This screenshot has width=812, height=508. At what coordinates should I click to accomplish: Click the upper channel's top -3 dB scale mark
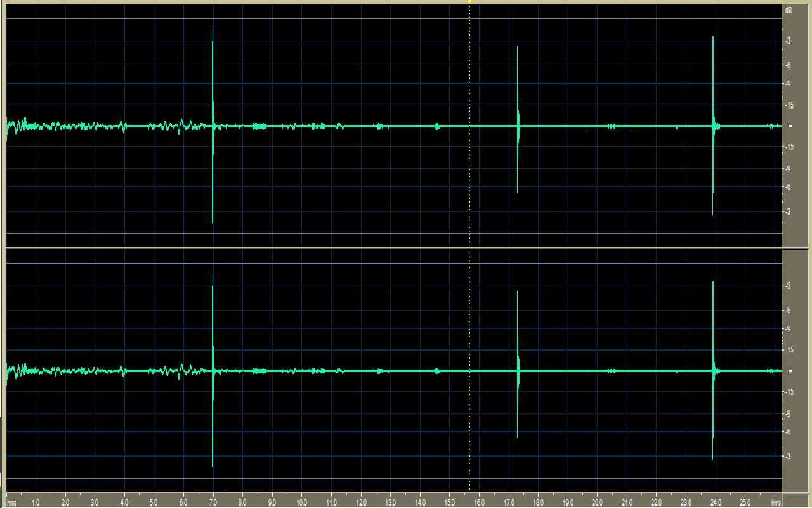click(x=789, y=41)
